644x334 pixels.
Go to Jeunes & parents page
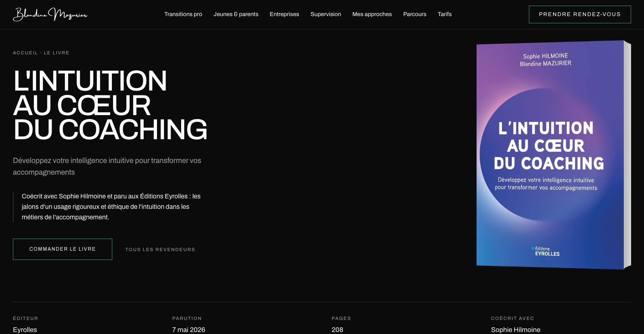[236, 14]
